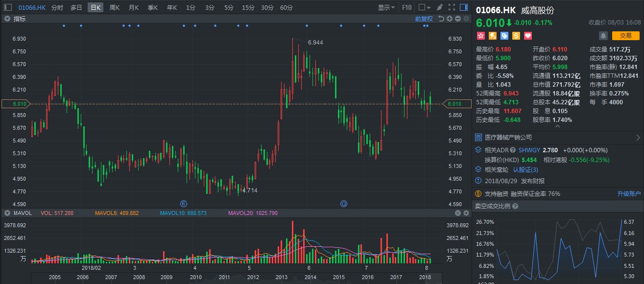Image resolution: width=644 pixels, height=284 pixels.
Task: Click the 前复权 price adjustment link
Action: pos(424,19)
